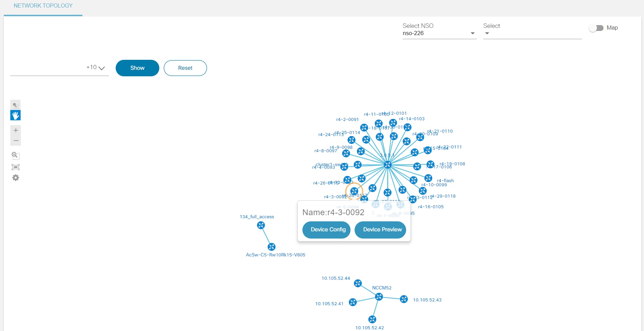Click the r4-22-0111 router node
This screenshot has width=644, height=331.
coord(428,150)
